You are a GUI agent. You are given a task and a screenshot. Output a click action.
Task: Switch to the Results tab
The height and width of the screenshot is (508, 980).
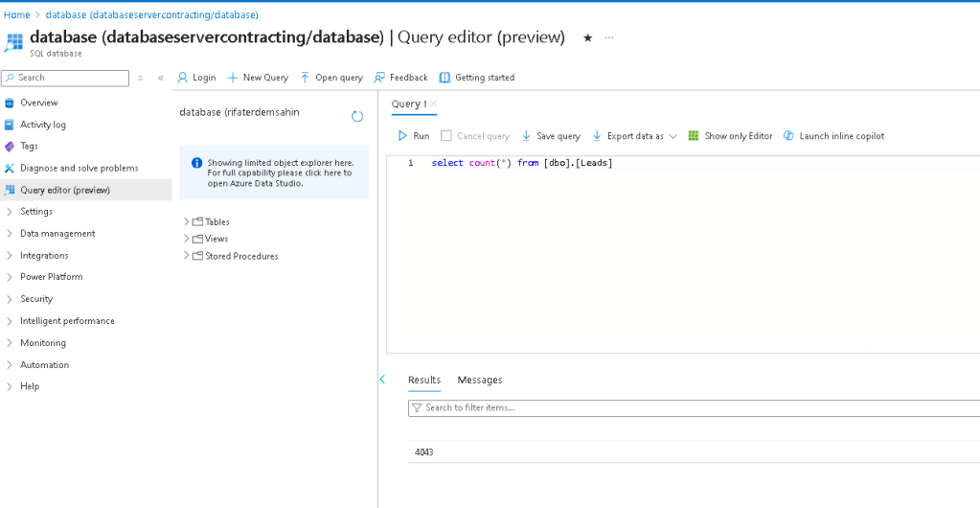click(x=424, y=380)
